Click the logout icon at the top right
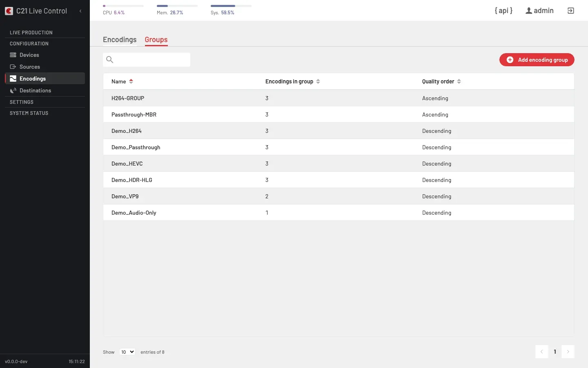588x368 pixels. click(x=571, y=11)
